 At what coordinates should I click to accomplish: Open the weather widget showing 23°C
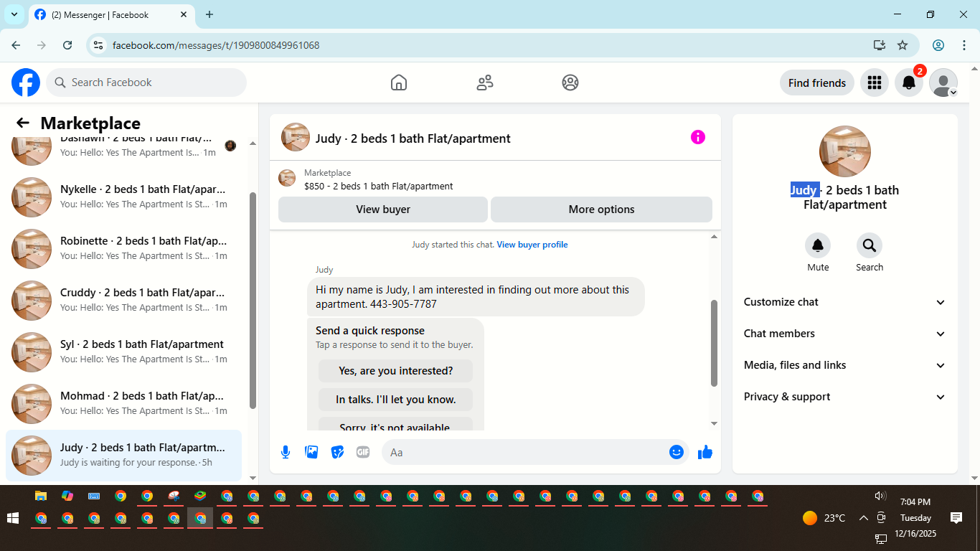[x=824, y=518]
